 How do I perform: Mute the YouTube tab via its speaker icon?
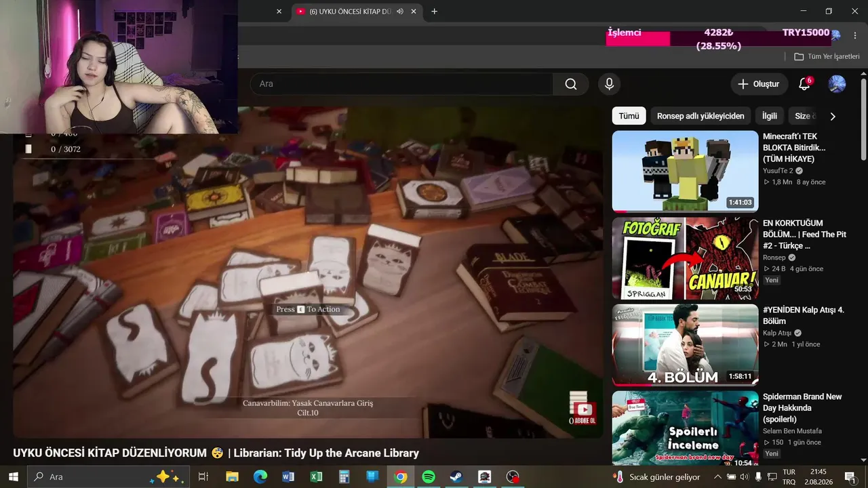pyautogui.click(x=400, y=12)
